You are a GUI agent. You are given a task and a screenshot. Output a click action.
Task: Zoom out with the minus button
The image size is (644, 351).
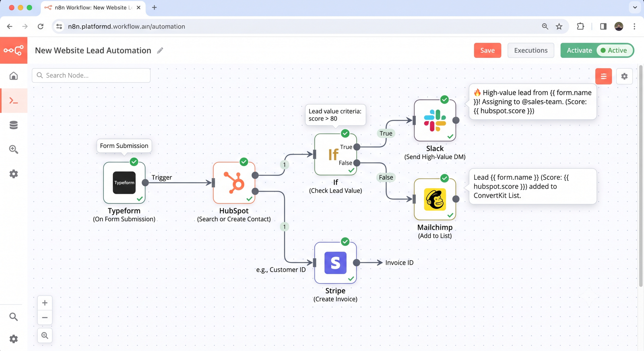(x=45, y=318)
